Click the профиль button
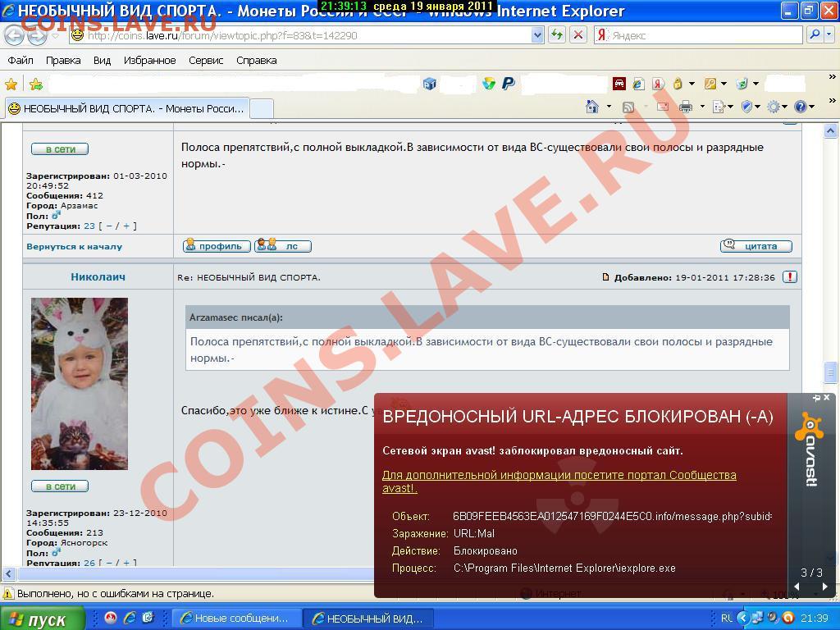 pos(217,246)
